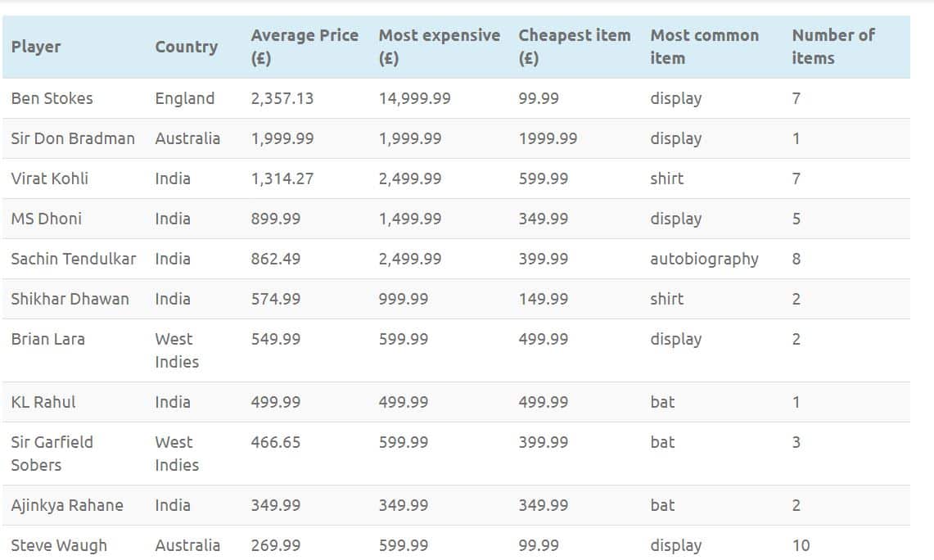The width and height of the screenshot is (934, 560).
Task: Select the autobiography item cell
Action: tap(704, 260)
